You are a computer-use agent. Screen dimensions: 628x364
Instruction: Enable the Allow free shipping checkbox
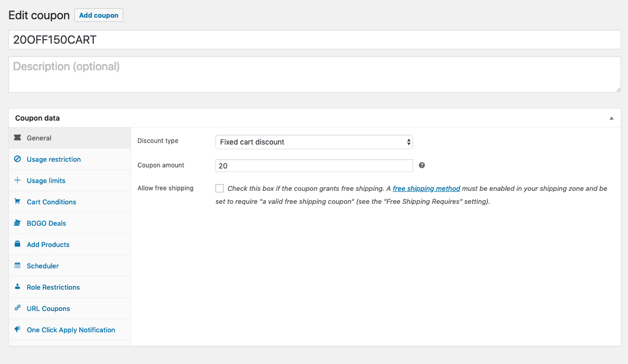pyautogui.click(x=220, y=188)
